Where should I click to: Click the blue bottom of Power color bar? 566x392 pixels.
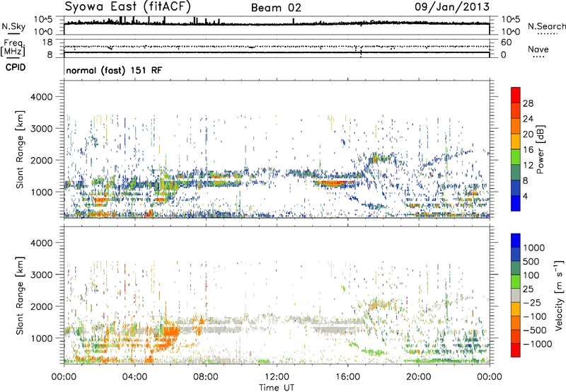coord(516,203)
